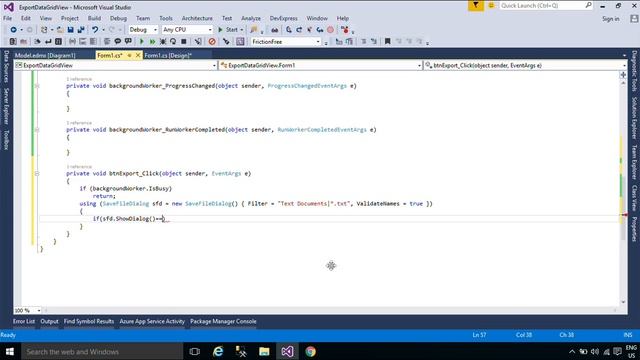This screenshot has width=640, height=360.
Task: Collapse the btnExport_Click method outline
Action: 37,173
